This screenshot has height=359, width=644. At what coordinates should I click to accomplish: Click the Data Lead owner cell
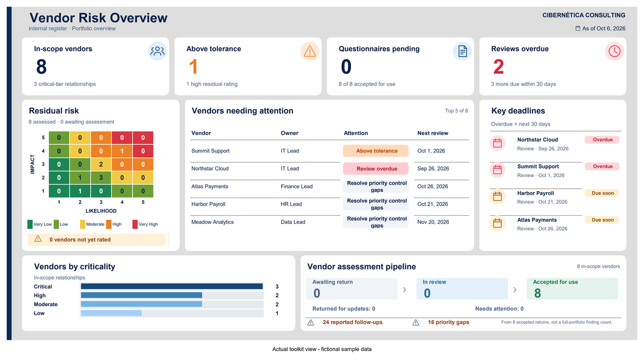293,222
